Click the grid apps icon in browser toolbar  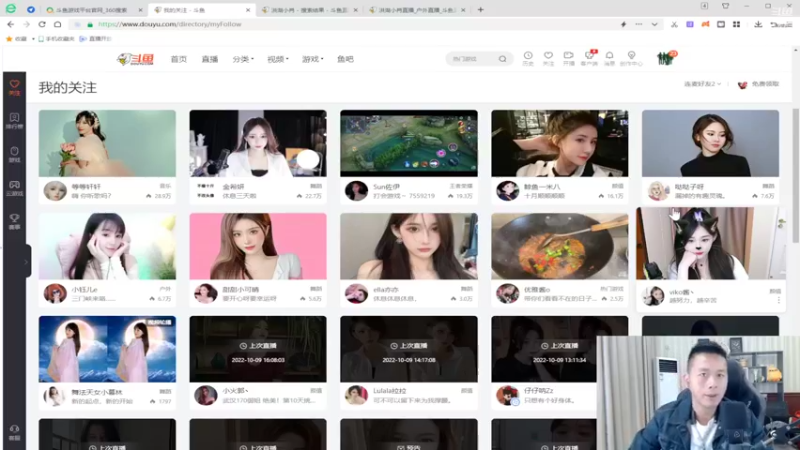[736, 24]
